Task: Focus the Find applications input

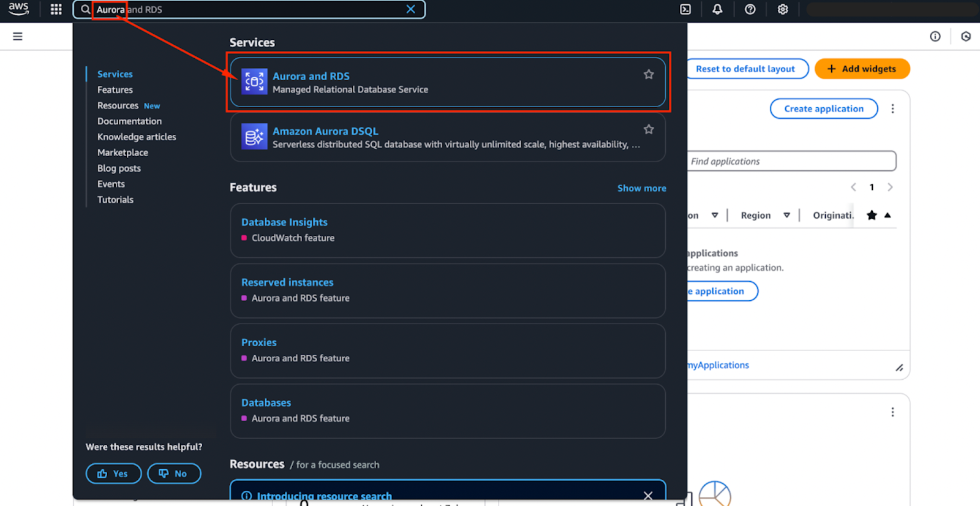Action: [x=791, y=161]
